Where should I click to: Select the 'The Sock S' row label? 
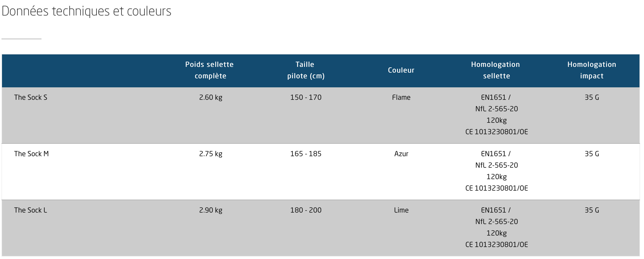(x=30, y=97)
